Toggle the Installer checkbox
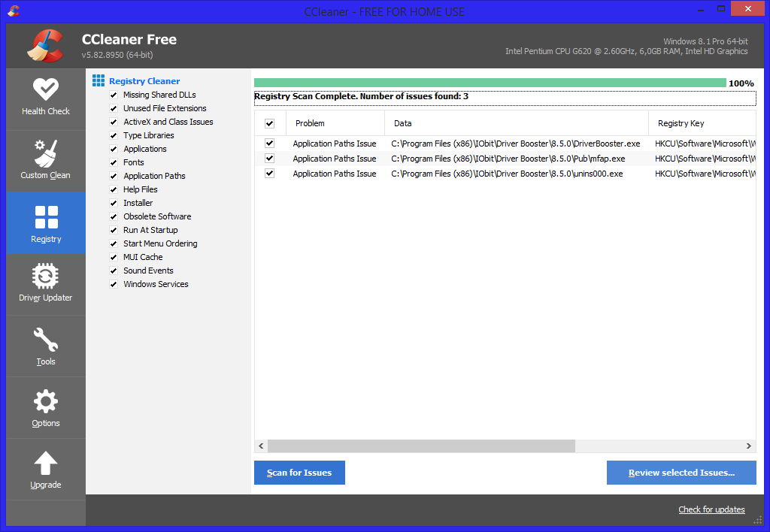Screen dimensions: 770x532 click(x=114, y=203)
